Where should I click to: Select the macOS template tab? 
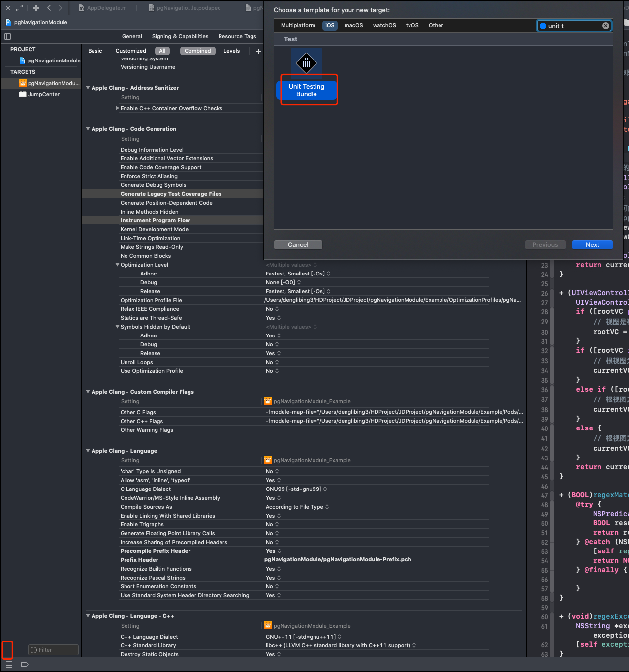[x=353, y=25]
